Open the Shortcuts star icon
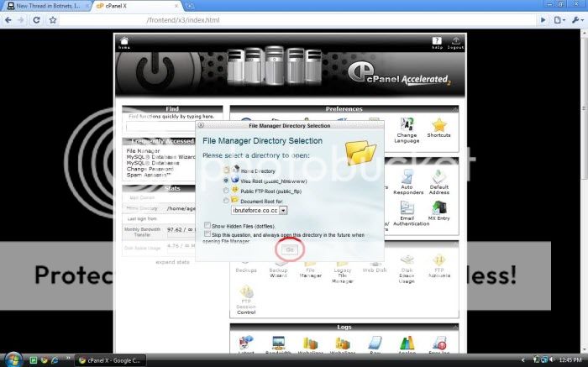This screenshot has width=588, height=367. [x=438, y=128]
